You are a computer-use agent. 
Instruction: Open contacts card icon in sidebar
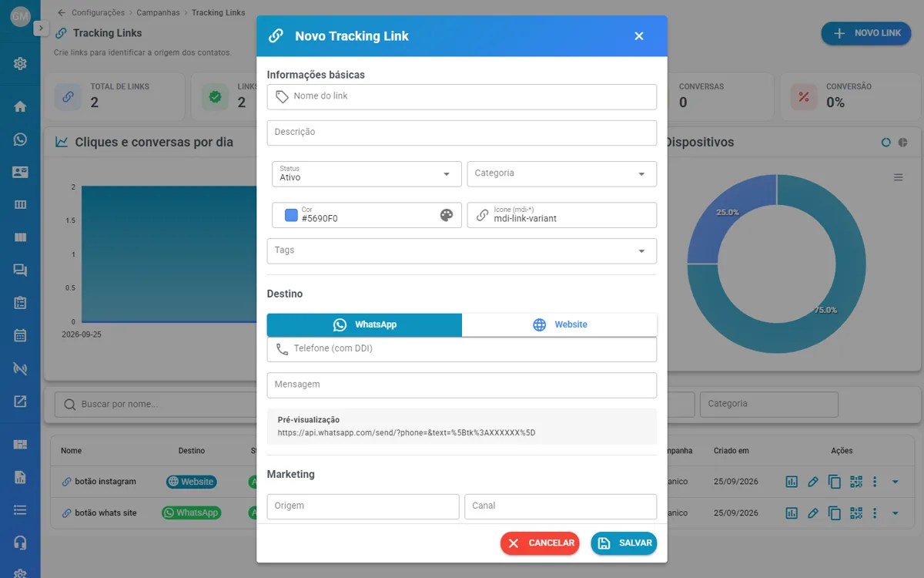tap(20, 173)
